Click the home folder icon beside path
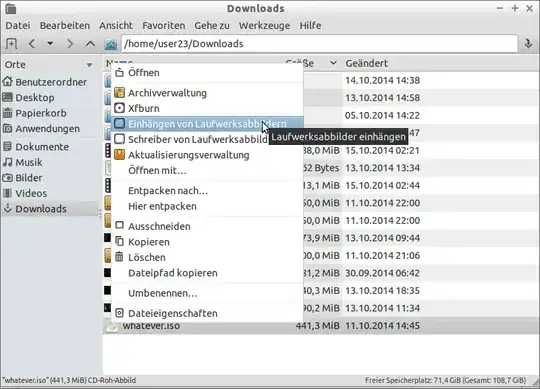This screenshot has width=540, height=389. tap(111, 44)
